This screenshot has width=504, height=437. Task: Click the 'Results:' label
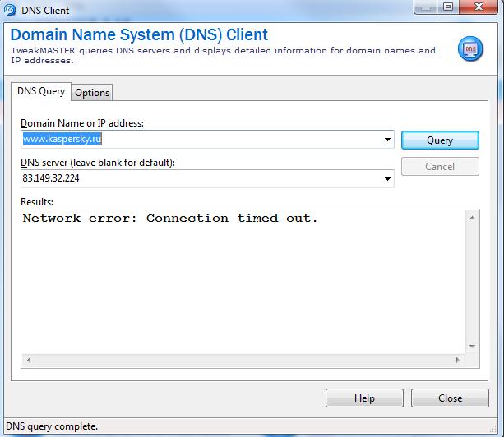point(37,202)
